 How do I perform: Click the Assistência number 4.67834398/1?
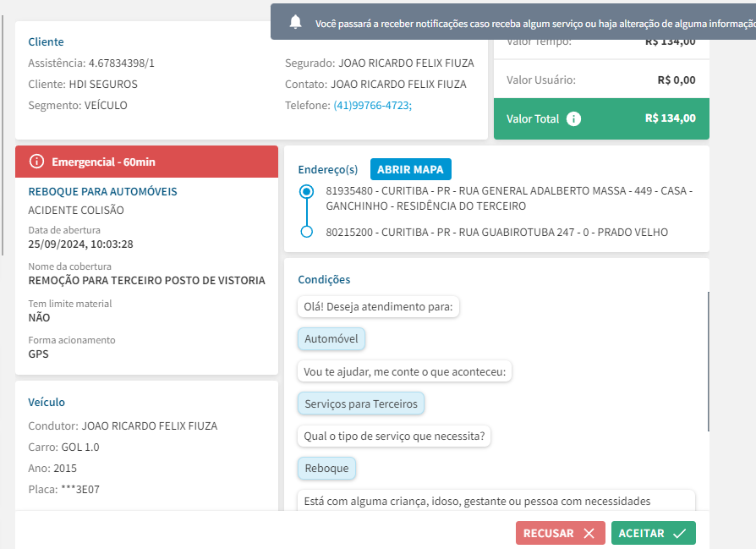pyautogui.click(x=122, y=63)
